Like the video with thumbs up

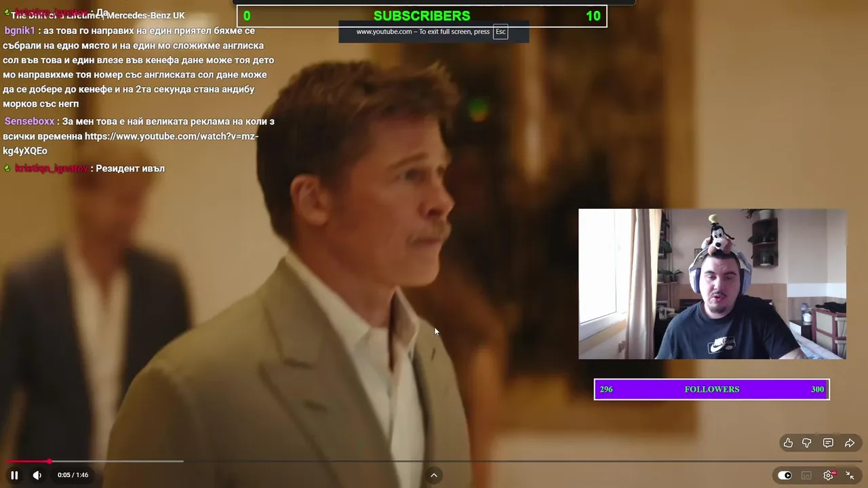pyautogui.click(x=788, y=443)
